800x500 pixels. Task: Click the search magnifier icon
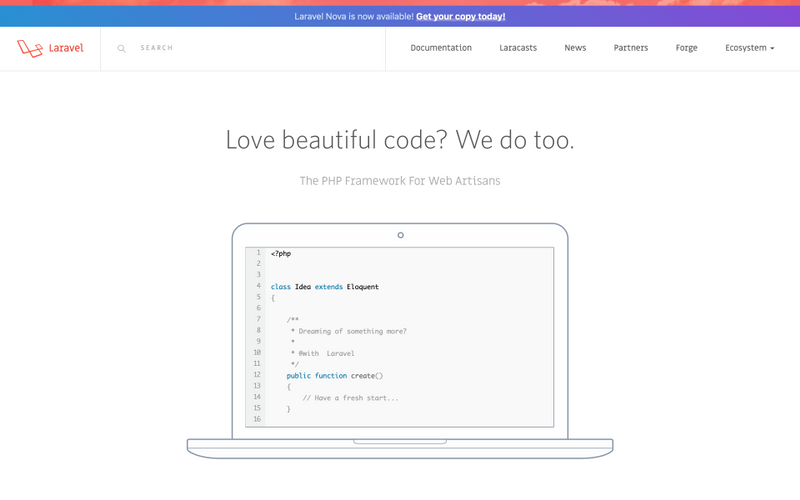click(121, 48)
